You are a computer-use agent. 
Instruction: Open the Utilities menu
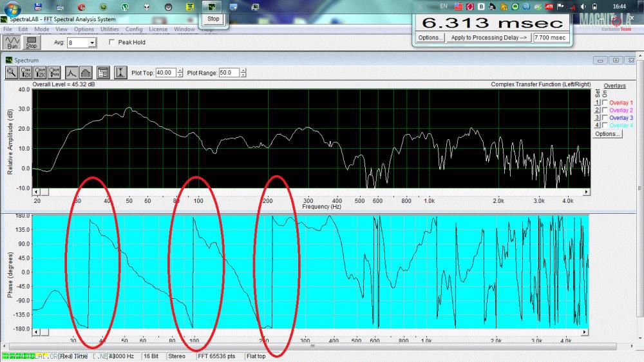tap(109, 29)
